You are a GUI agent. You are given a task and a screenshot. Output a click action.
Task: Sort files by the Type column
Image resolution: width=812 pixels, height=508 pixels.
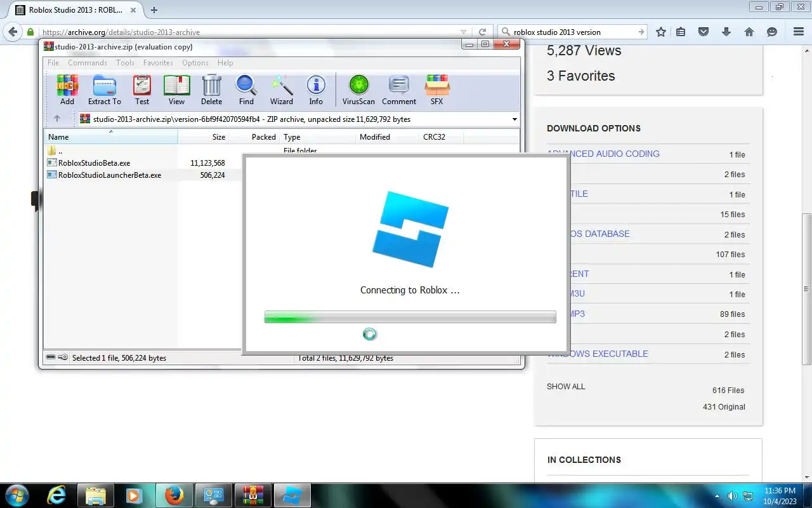coord(318,137)
